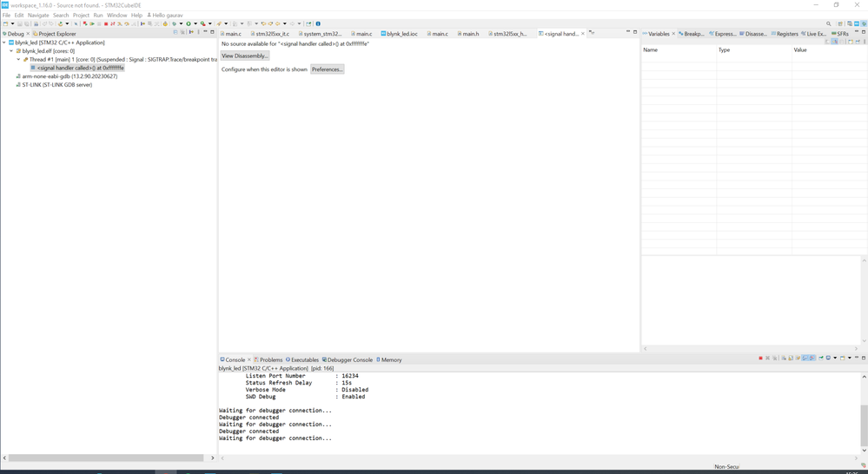The height and width of the screenshot is (474, 868).
Task: Click the Hello gaurav account link
Action: [164, 15]
